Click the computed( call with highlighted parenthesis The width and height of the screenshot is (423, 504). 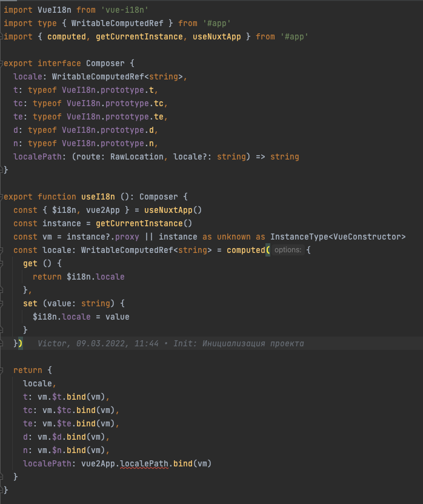(248, 250)
